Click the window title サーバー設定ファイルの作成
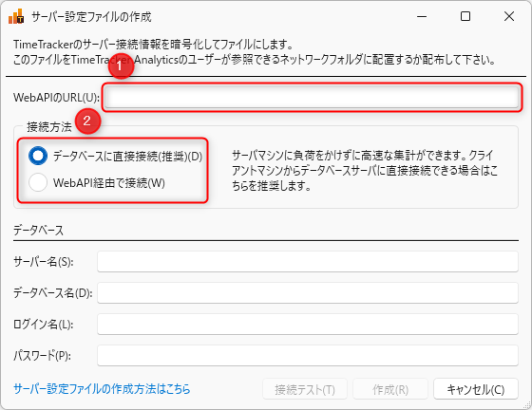This screenshot has width=532, height=410. tap(91, 16)
